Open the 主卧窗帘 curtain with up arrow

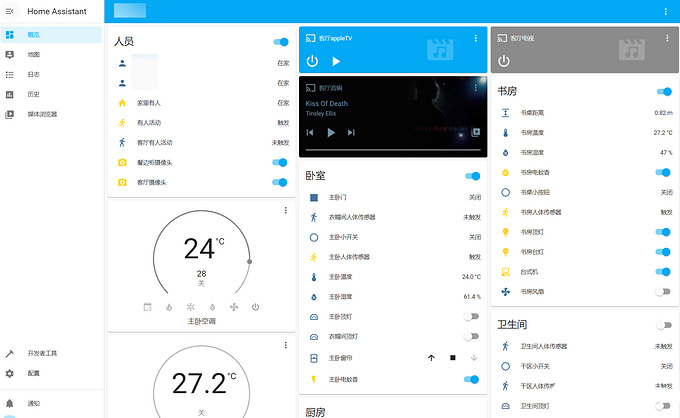[431, 358]
